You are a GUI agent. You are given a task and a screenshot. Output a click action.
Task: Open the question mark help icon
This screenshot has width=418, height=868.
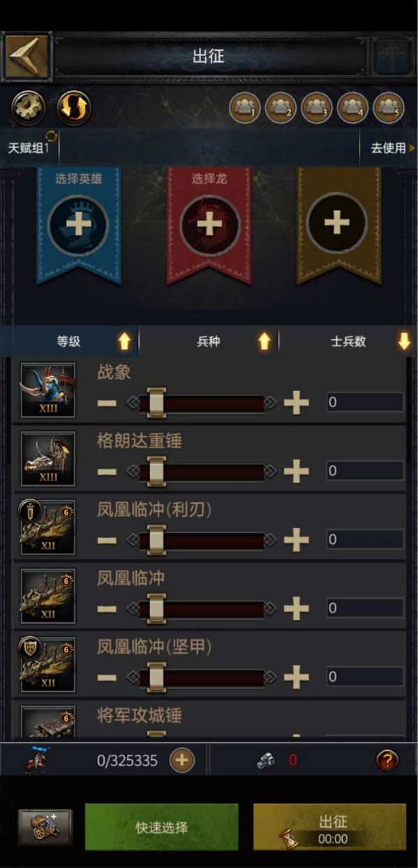(387, 760)
